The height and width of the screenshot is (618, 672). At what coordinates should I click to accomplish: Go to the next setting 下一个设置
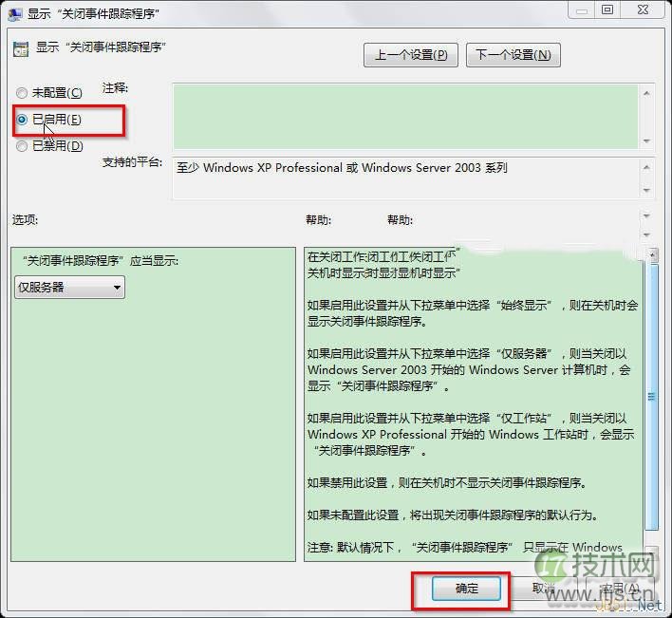point(513,55)
